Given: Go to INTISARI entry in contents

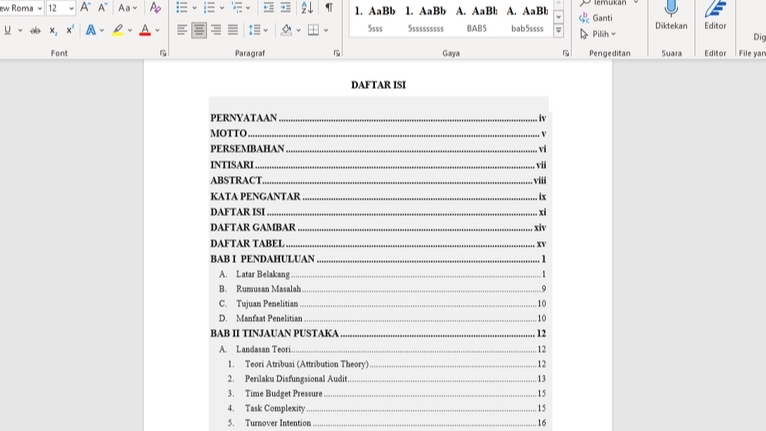Looking at the screenshot, I should [x=378, y=165].
